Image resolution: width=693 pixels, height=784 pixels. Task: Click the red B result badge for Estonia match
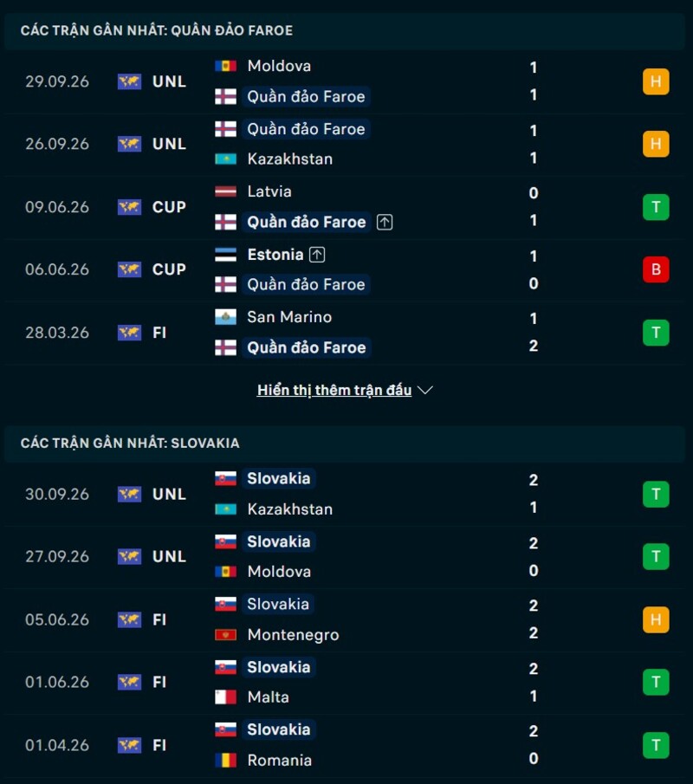[x=656, y=269]
